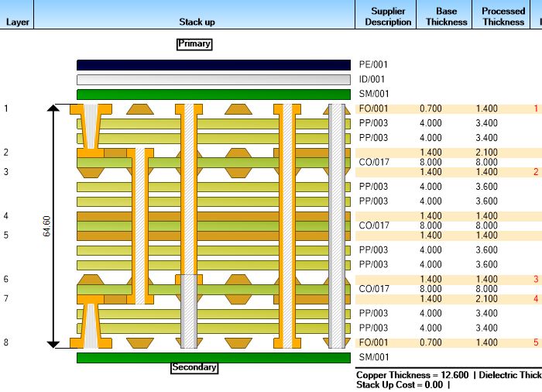This screenshot has height=392, width=542.
Task: Select the Primary side label
Action: [194, 44]
